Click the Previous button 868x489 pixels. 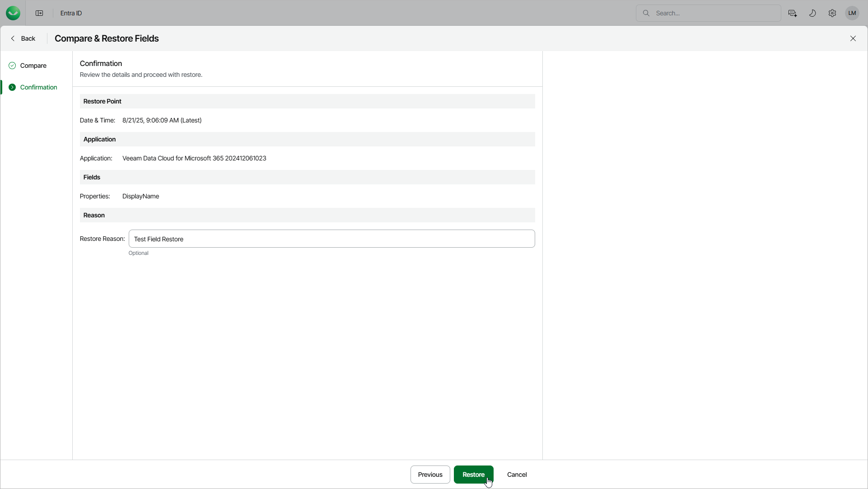click(430, 475)
